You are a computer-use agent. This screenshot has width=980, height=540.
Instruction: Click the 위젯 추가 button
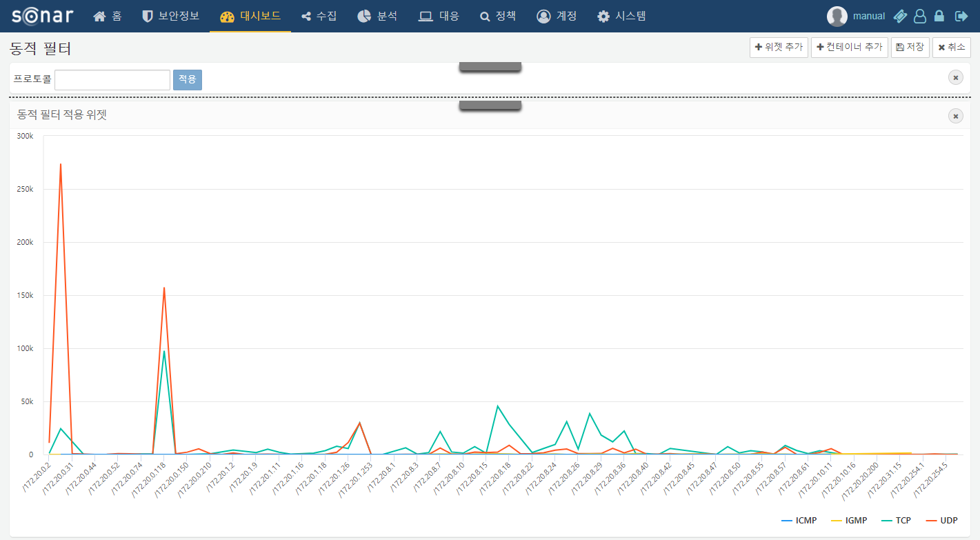click(779, 48)
